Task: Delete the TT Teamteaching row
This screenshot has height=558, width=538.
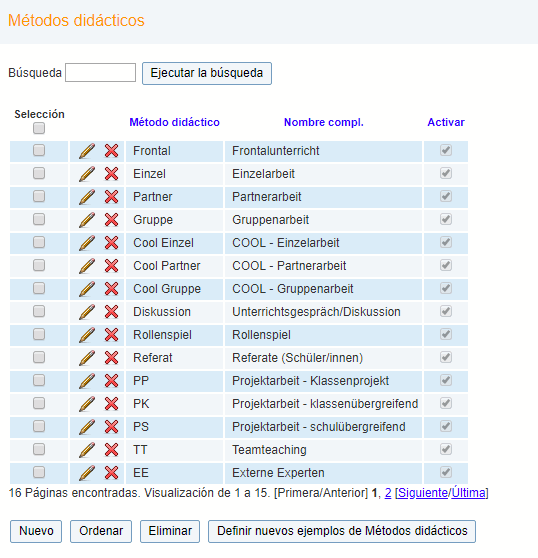Action: pos(111,450)
